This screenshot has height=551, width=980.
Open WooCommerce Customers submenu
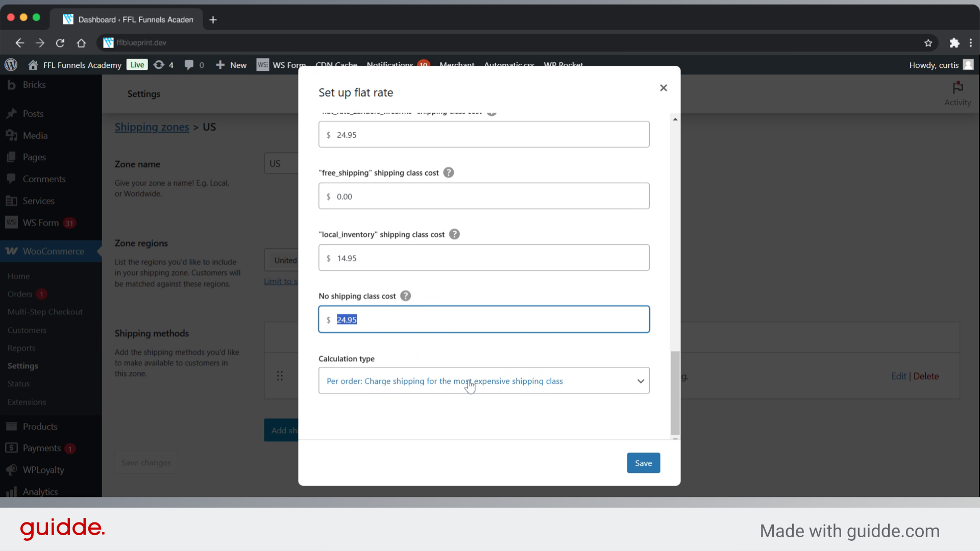point(27,330)
